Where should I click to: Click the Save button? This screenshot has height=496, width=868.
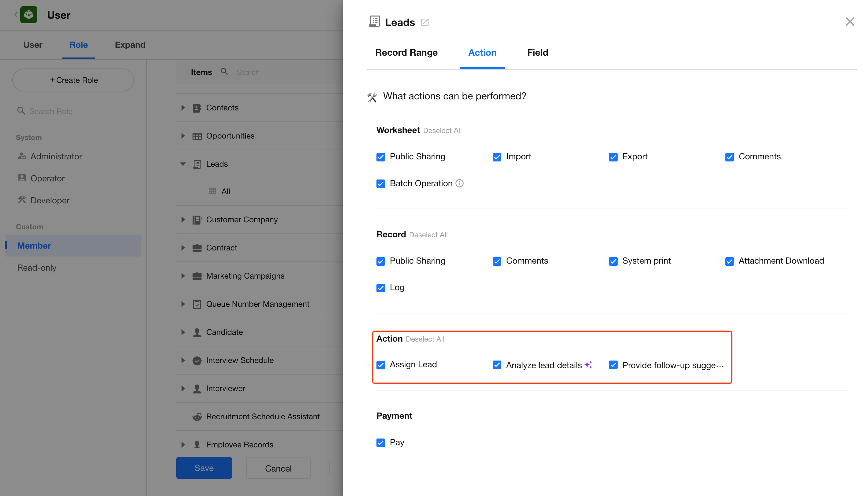coord(204,468)
